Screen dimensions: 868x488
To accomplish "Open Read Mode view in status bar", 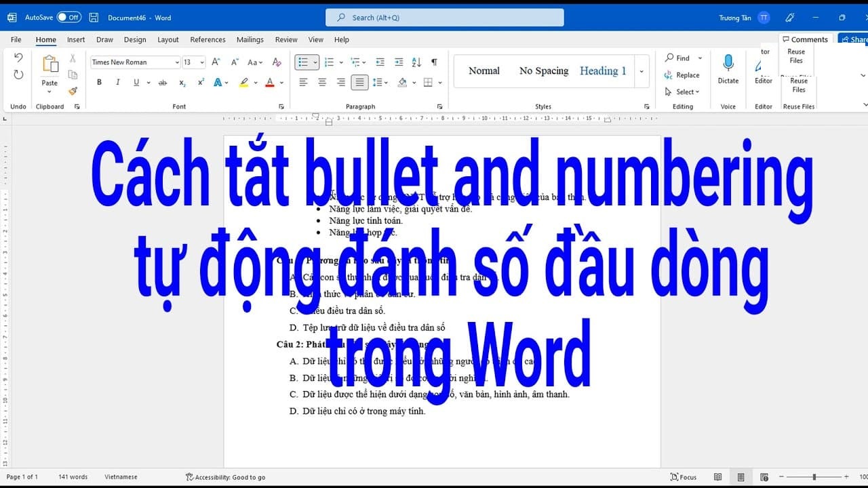I will [x=718, y=477].
